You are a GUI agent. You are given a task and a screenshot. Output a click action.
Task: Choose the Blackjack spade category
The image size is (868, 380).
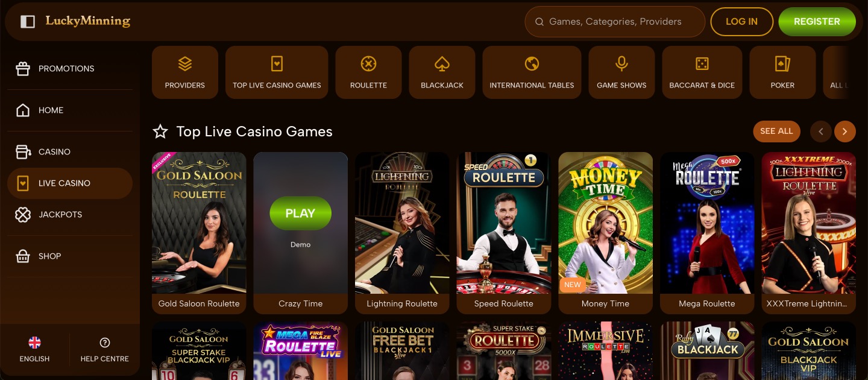click(442, 72)
